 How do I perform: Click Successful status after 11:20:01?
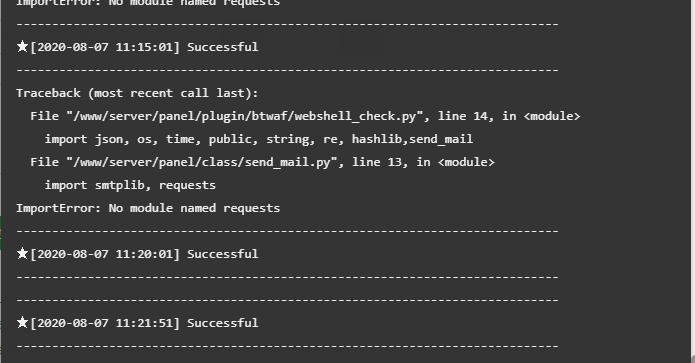coord(223,254)
